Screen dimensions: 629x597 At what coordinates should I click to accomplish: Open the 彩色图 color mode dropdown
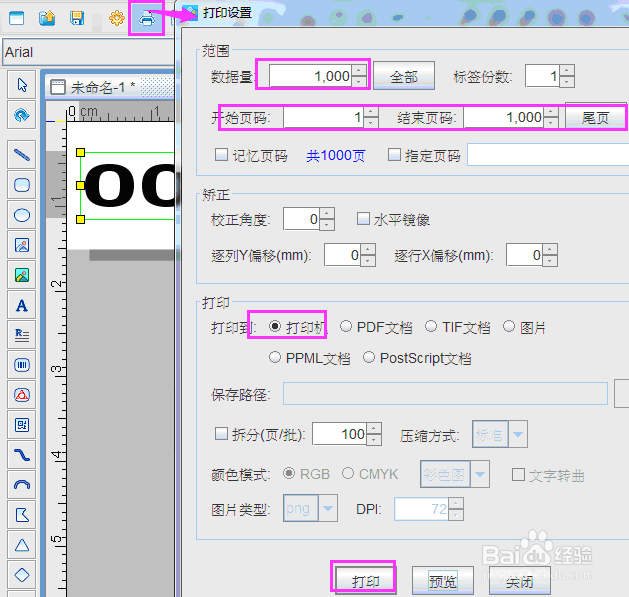click(x=479, y=474)
